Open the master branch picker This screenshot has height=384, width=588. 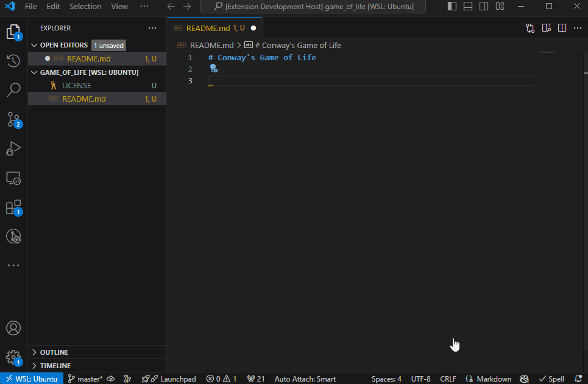(85, 379)
